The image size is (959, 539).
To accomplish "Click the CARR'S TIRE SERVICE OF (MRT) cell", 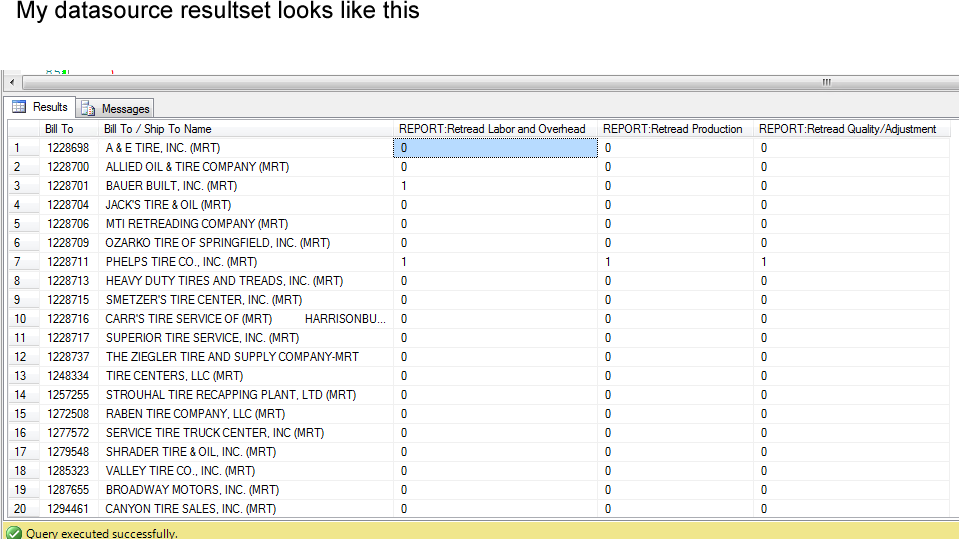I will [246, 319].
